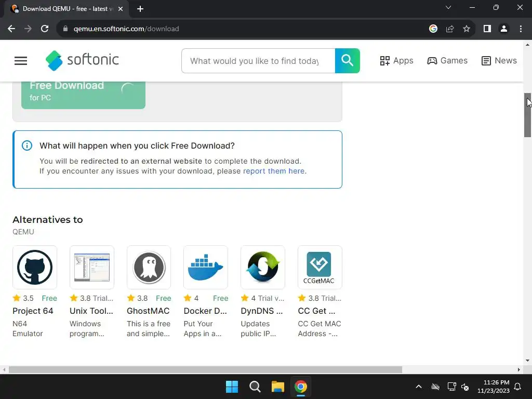Share this page icon
The width and height of the screenshot is (532, 399).
pyautogui.click(x=450, y=29)
